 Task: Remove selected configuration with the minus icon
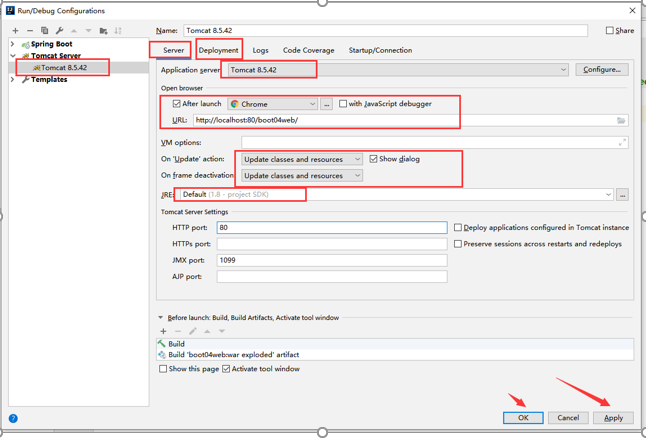click(x=30, y=30)
